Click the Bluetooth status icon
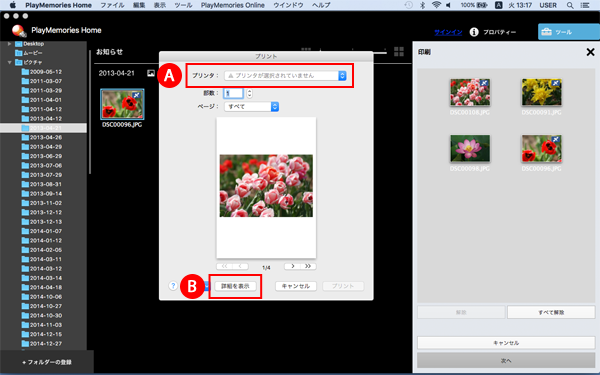Viewport: 600px width, 375px height. pyautogui.click(x=422, y=5)
